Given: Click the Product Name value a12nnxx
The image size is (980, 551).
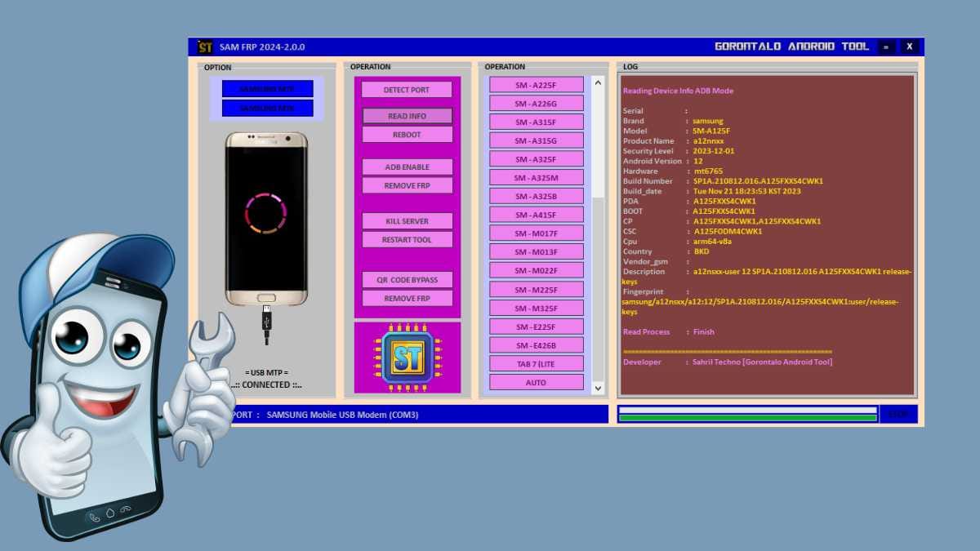Looking at the screenshot, I should pos(708,141).
